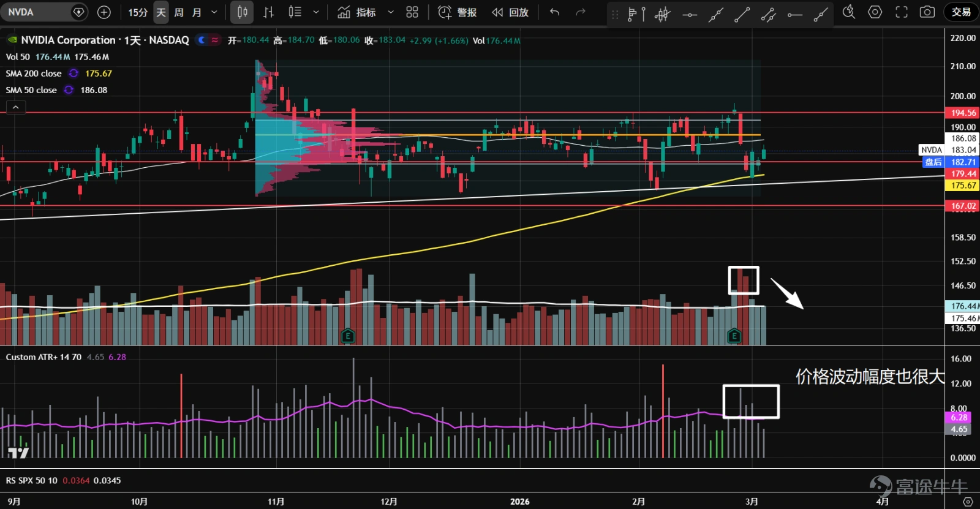Viewport: 980px width, 509px height.
Task: Click the 2026 label on the time axis
Action: [x=520, y=502]
